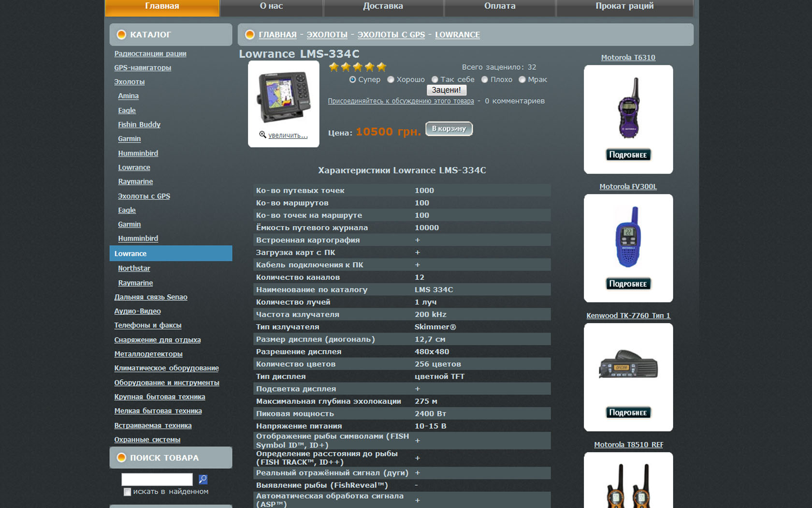Screen dimensions: 812x508
Task: Enable искать в найденном checkbox
Action: 127,492
